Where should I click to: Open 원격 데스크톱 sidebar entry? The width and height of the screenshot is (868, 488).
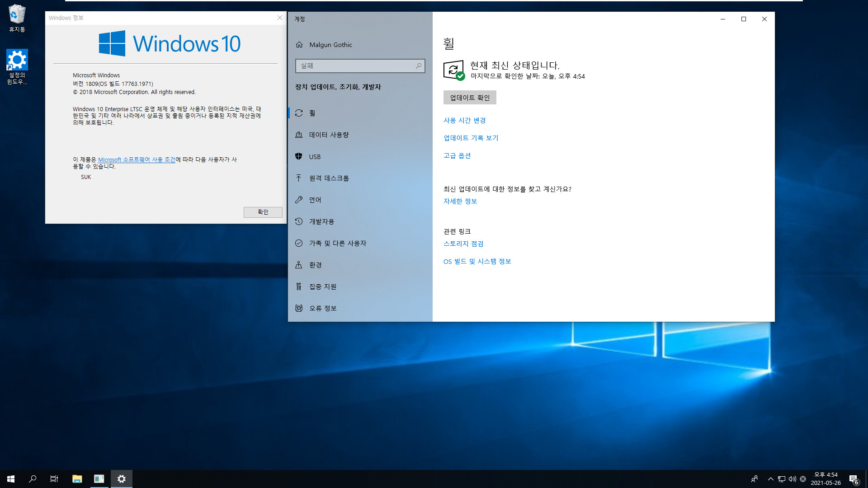pyautogui.click(x=360, y=178)
